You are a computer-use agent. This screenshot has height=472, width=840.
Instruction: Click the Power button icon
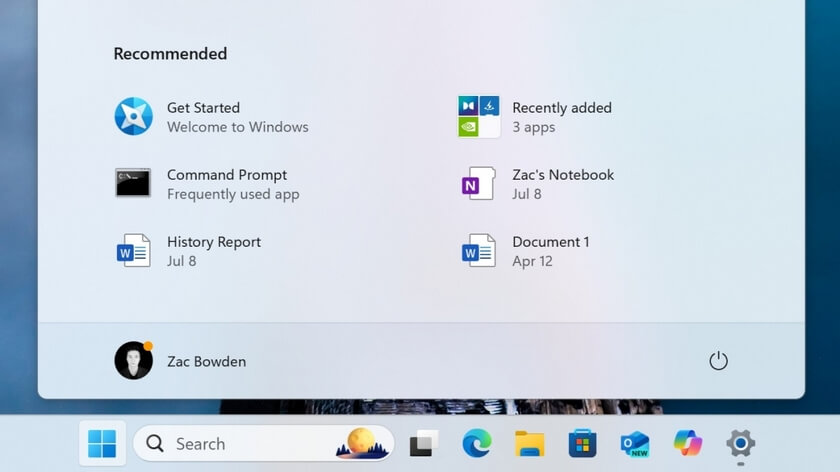click(718, 361)
